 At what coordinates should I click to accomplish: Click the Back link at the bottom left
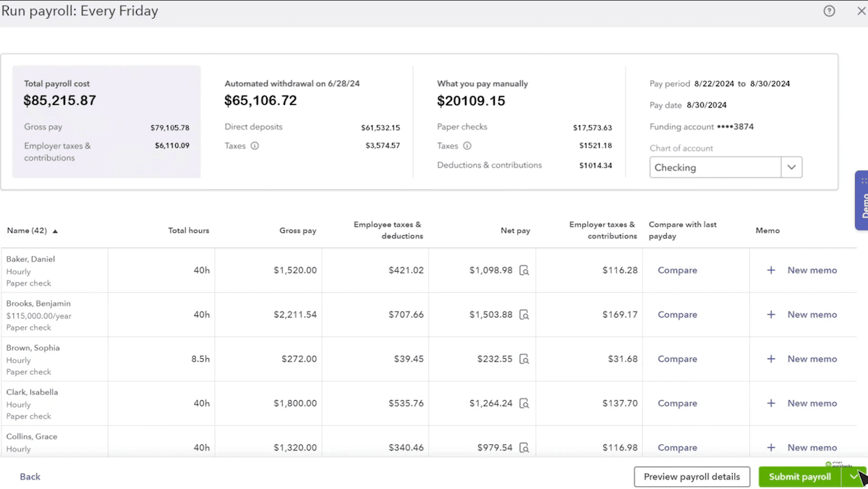[x=30, y=477]
